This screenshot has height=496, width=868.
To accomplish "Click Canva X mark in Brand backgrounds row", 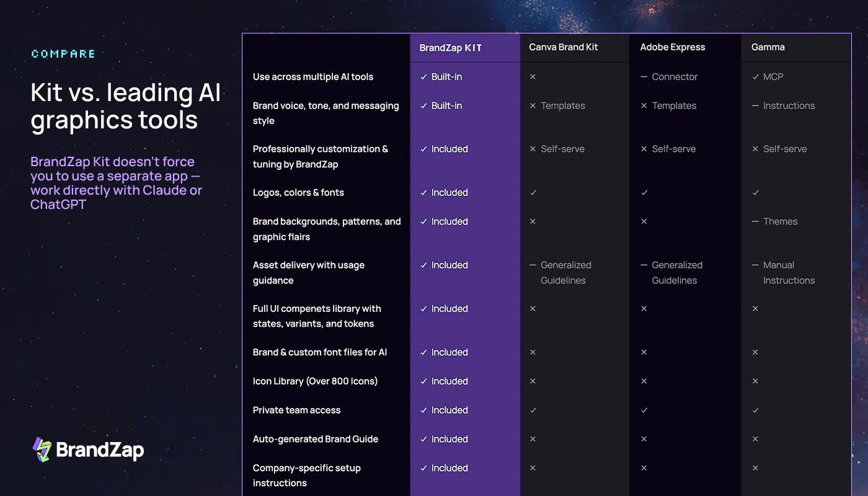I will (533, 221).
